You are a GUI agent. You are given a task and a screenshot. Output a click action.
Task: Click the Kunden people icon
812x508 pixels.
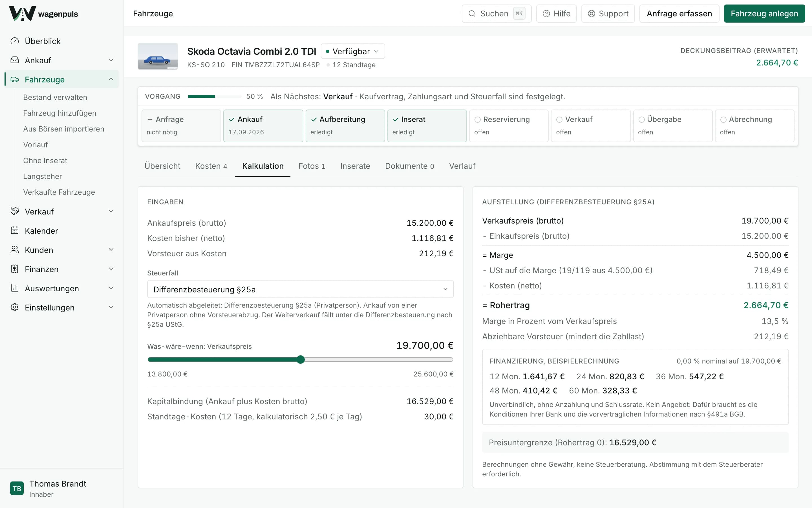pyautogui.click(x=14, y=250)
